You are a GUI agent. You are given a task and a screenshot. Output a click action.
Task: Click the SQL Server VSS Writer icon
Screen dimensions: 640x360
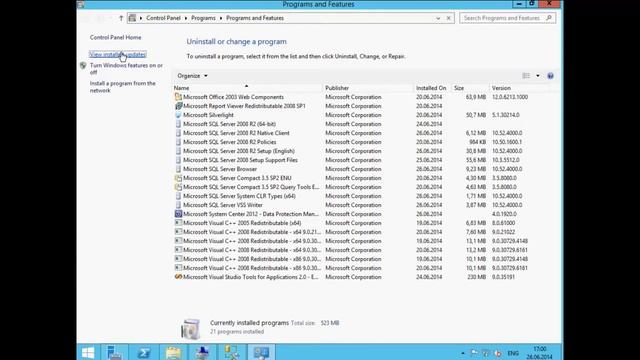click(178, 205)
